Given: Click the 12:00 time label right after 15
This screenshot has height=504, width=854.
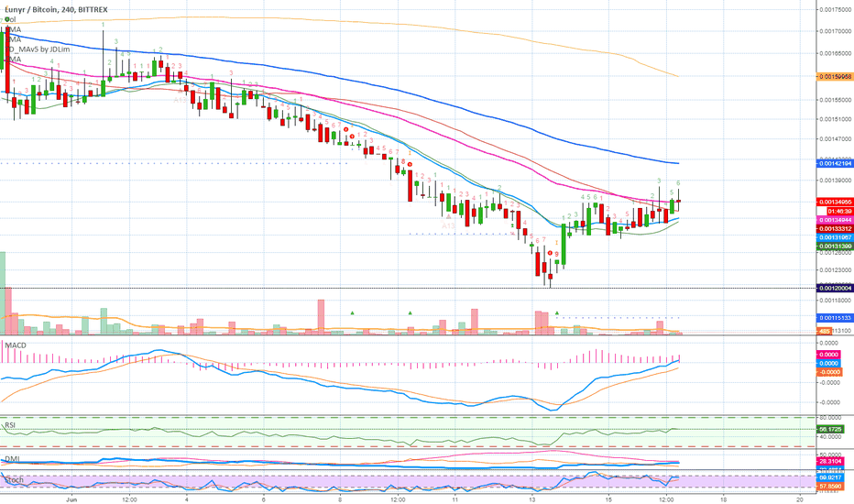Looking at the screenshot, I should click(x=667, y=499).
